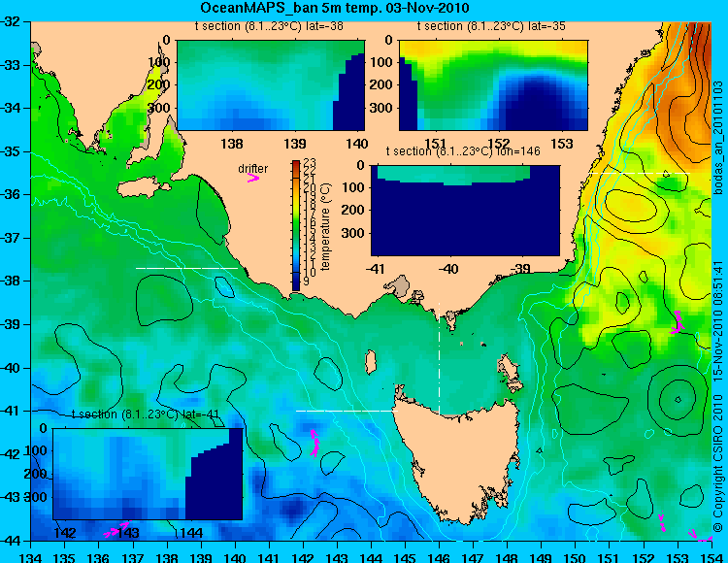The width and height of the screenshot is (728, 563).
Task: Select the 134 longitude axis label
Action: click(31, 557)
